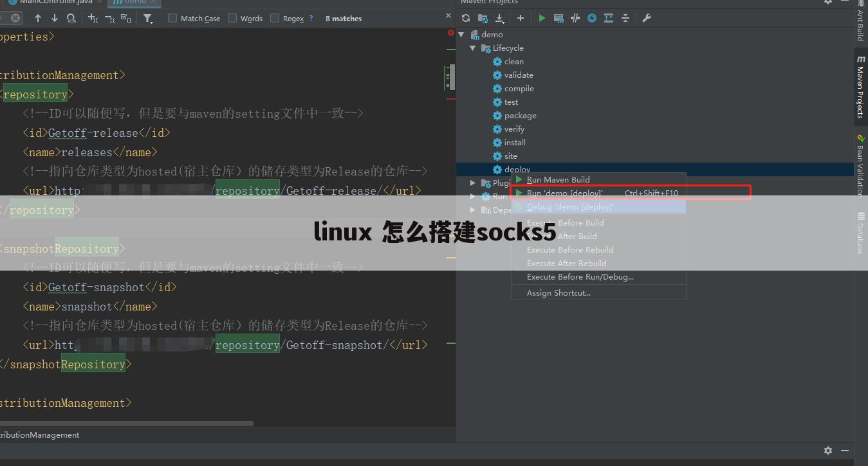Close the find bar with the X
The image size is (868, 466).
448,15
